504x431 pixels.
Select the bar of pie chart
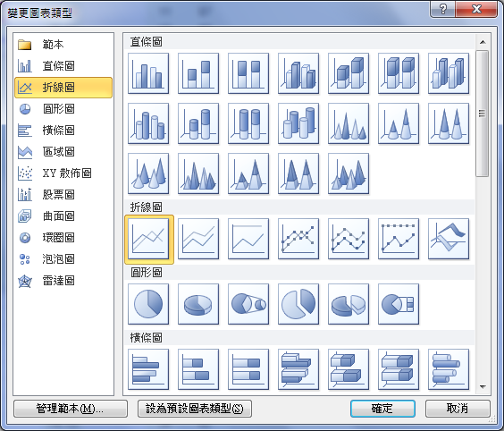[399, 304]
